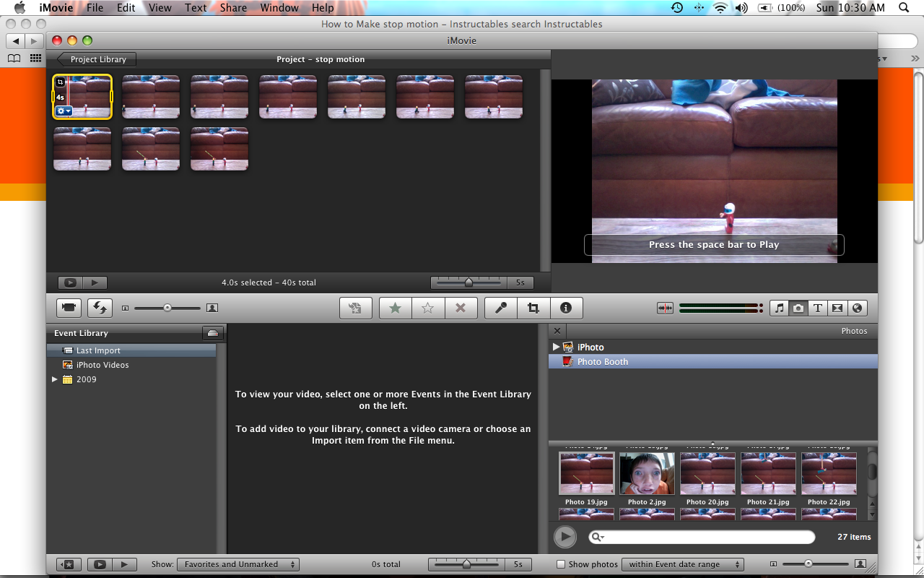The image size is (924, 578).
Task: Open the Share menu
Action: pos(233,8)
